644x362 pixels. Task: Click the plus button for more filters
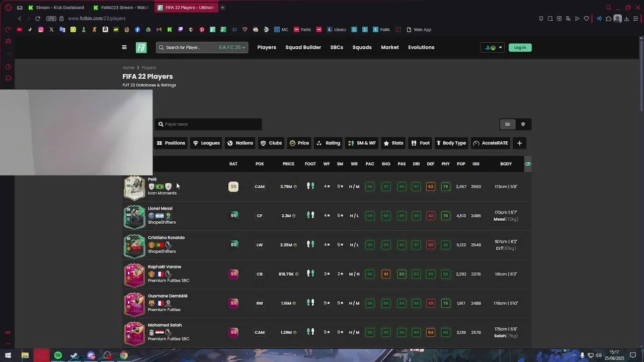click(x=520, y=143)
